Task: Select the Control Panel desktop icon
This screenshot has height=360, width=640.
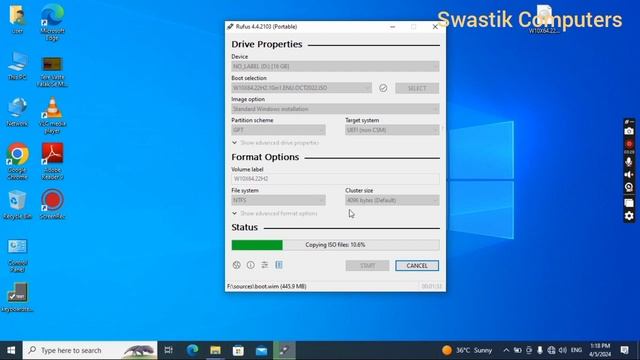Action: [x=17, y=256]
